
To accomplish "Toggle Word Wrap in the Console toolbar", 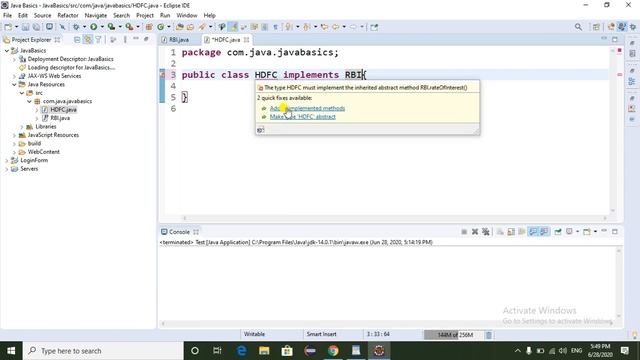I will [522, 232].
